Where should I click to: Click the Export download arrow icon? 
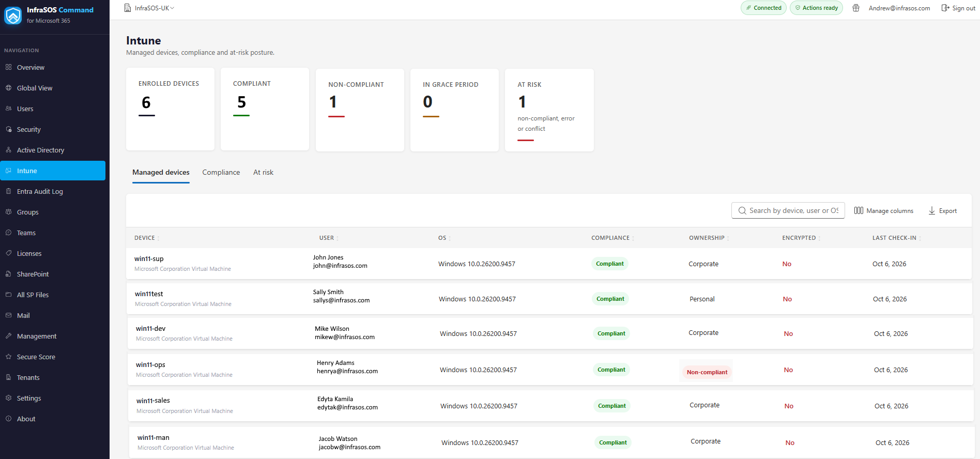[x=932, y=210]
